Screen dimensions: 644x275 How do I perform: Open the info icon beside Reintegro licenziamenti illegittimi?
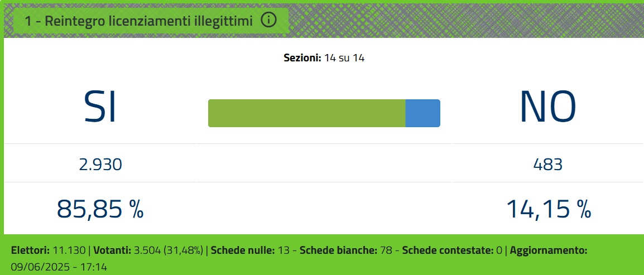coord(269,20)
